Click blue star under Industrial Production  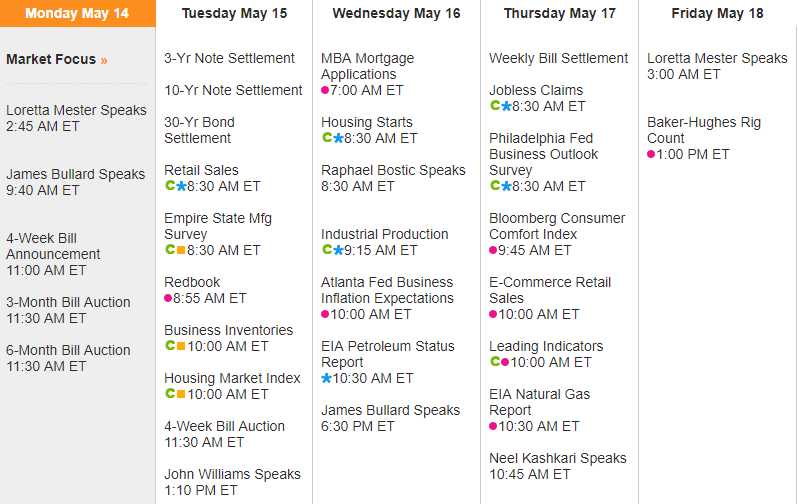click(x=338, y=250)
